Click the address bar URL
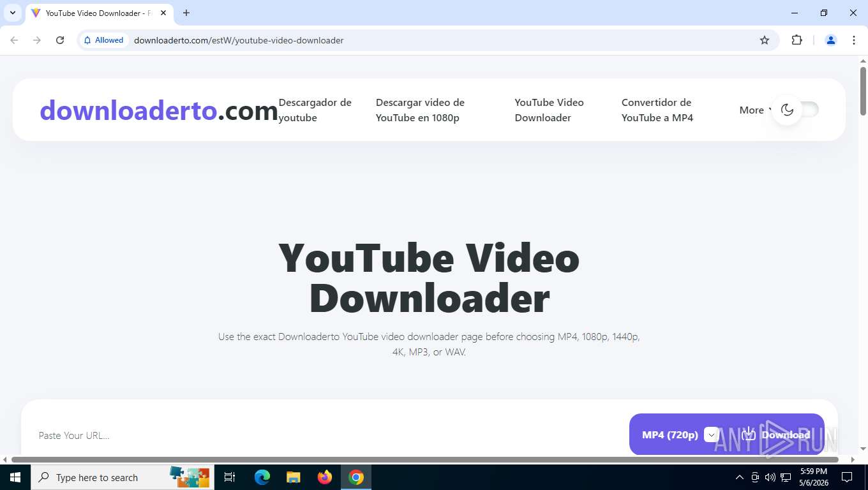Image resolution: width=868 pixels, height=490 pixels. tap(239, 40)
